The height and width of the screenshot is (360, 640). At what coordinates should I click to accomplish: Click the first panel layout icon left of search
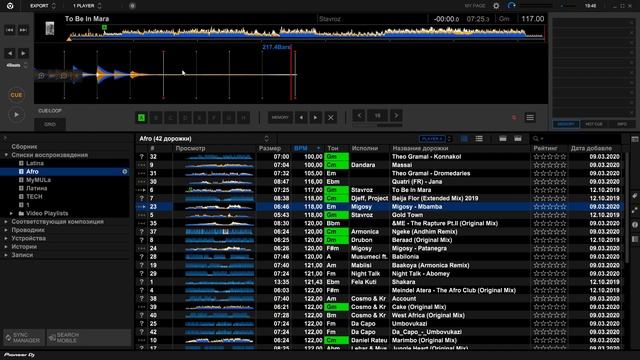[503, 139]
